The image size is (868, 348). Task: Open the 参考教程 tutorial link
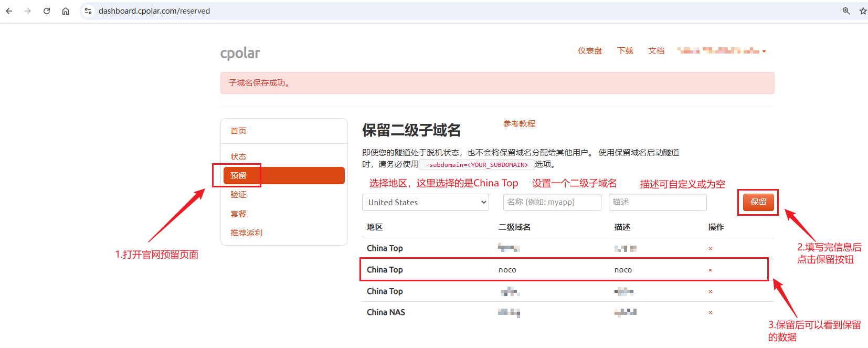(519, 124)
